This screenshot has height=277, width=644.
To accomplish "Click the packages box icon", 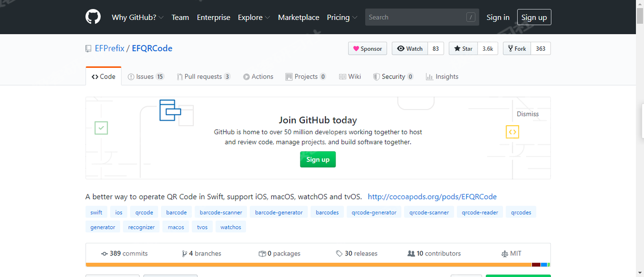I will [x=262, y=253].
